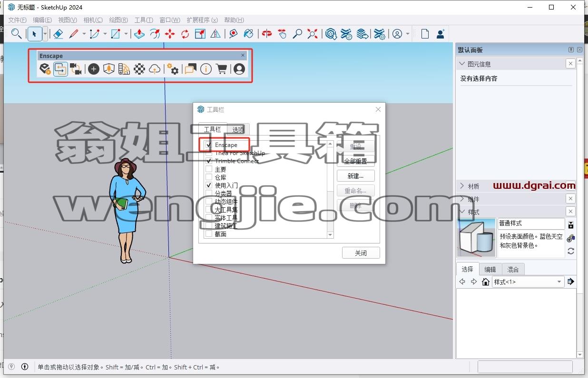Click the style preview thumbnail

click(x=477, y=238)
